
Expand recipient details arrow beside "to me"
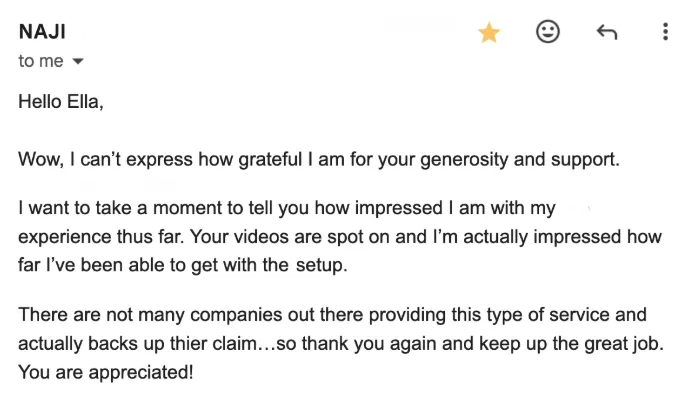click(79, 62)
